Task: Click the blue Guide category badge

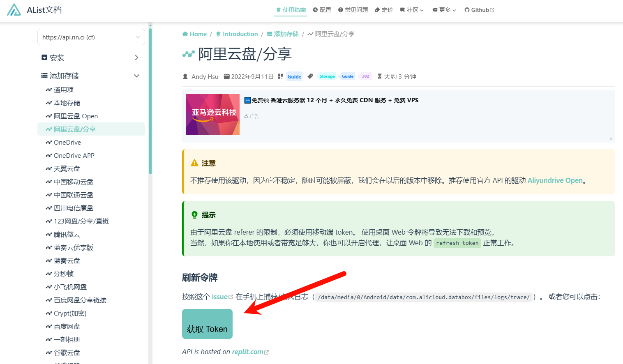Action: [294, 76]
